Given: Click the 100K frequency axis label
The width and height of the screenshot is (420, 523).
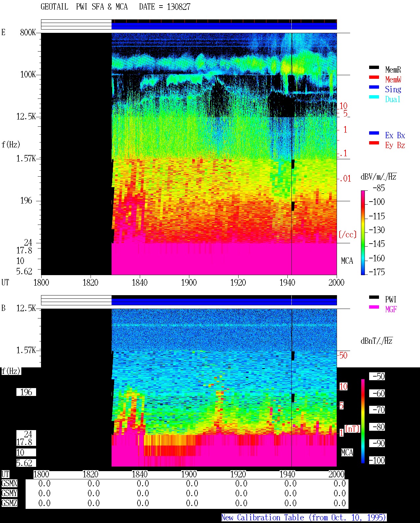Looking at the screenshot, I should coord(28,74).
